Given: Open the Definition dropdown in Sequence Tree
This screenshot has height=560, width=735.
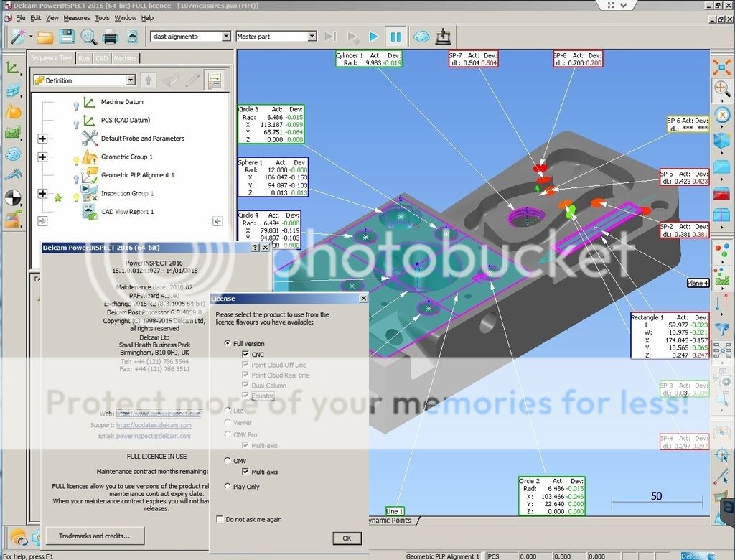Looking at the screenshot, I should pyautogui.click(x=130, y=80).
